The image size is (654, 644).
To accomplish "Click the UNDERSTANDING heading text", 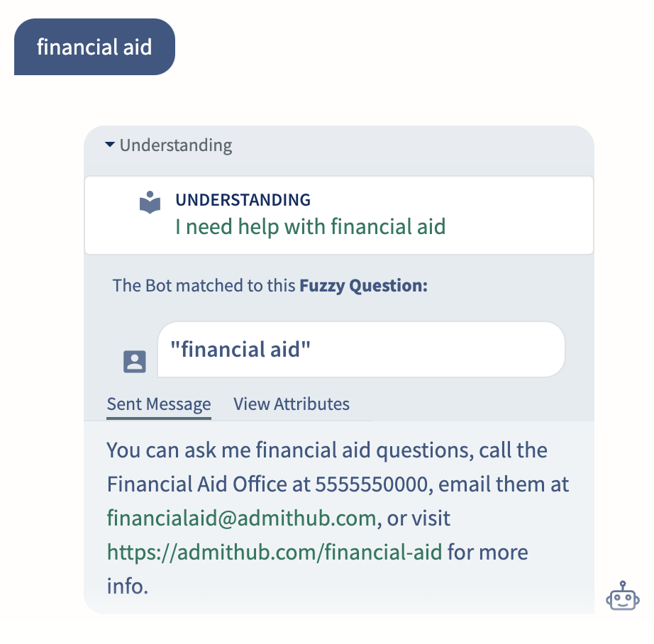I will [x=243, y=200].
